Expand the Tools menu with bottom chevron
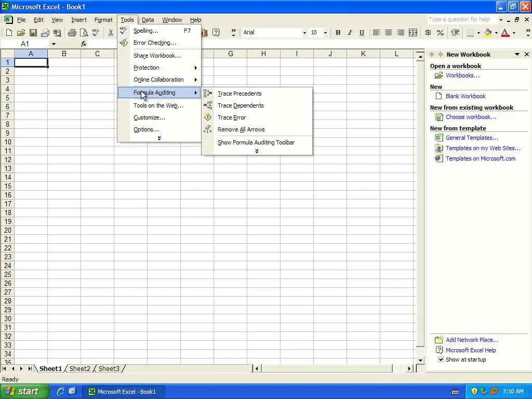The image size is (532, 399). [x=159, y=138]
